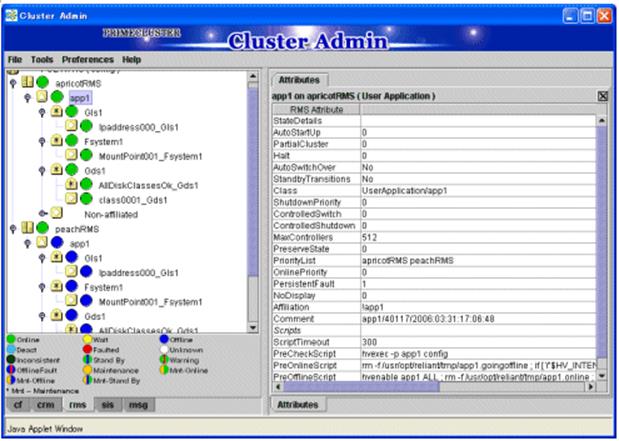Image resolution: width=619 pixels, height=441 pixels.
Task: Open the Tools menu
Action: 42,60
